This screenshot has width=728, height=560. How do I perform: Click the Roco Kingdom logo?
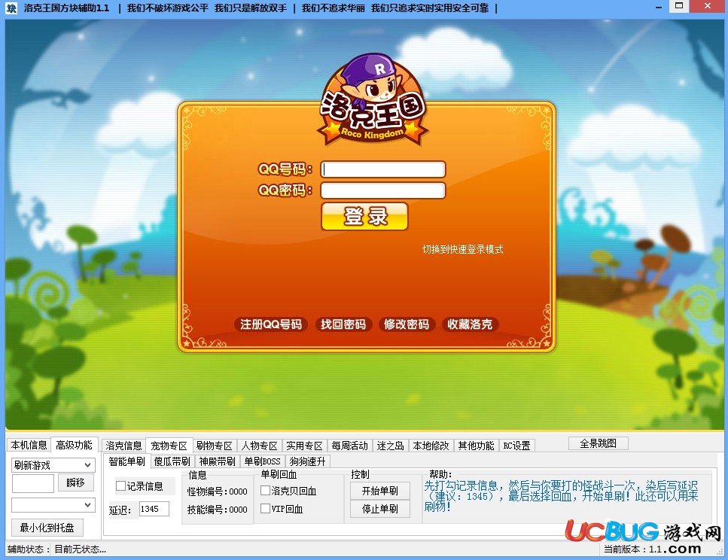(x=373, y=100)
